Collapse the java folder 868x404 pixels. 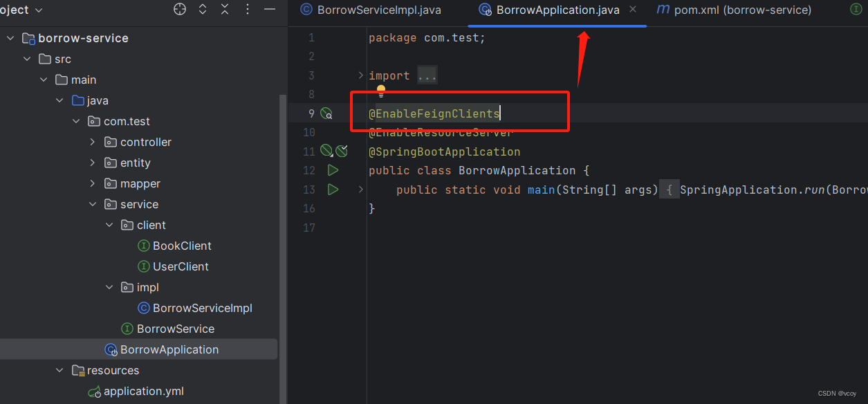(x=60, y=100)
